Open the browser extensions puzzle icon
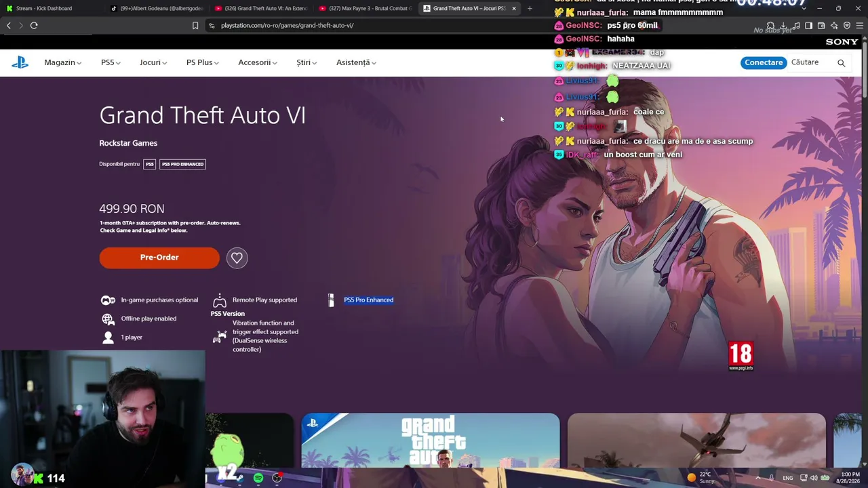Image resolution: width=868 pixels, height=488 pixels. tap(770, 26)
